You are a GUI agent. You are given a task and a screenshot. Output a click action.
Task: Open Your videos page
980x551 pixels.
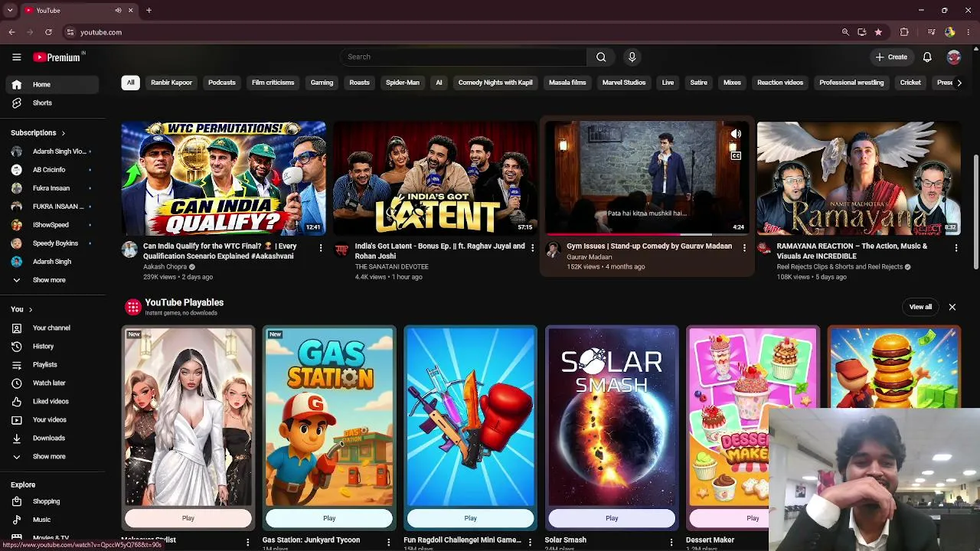pos(51,419)
